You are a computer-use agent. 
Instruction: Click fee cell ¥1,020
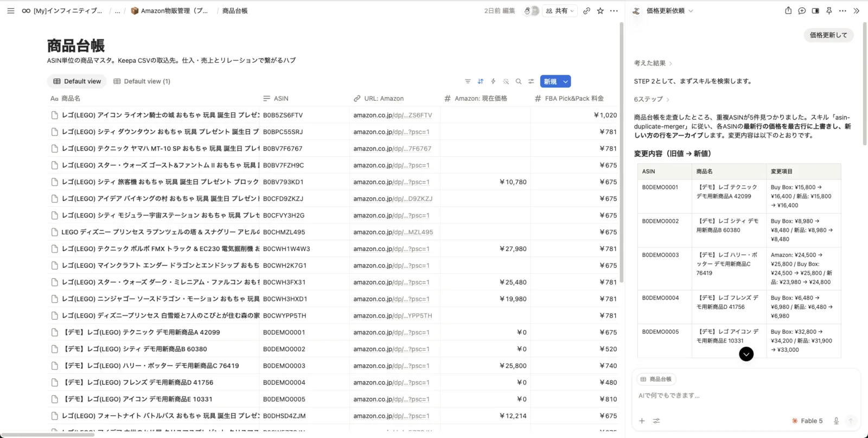(x=575, y=115)
